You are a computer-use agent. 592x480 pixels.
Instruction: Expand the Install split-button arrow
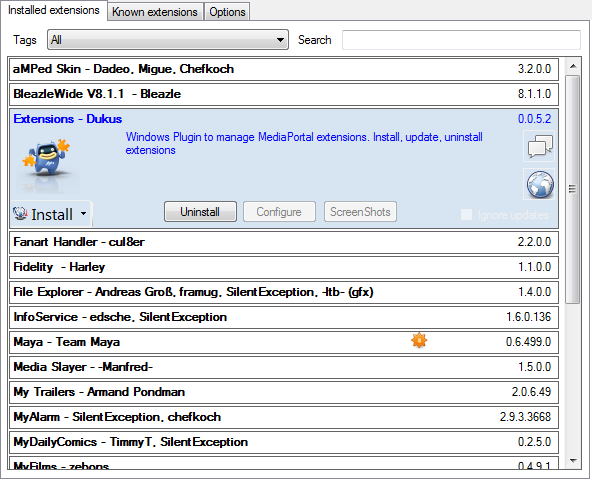[83, 214]
